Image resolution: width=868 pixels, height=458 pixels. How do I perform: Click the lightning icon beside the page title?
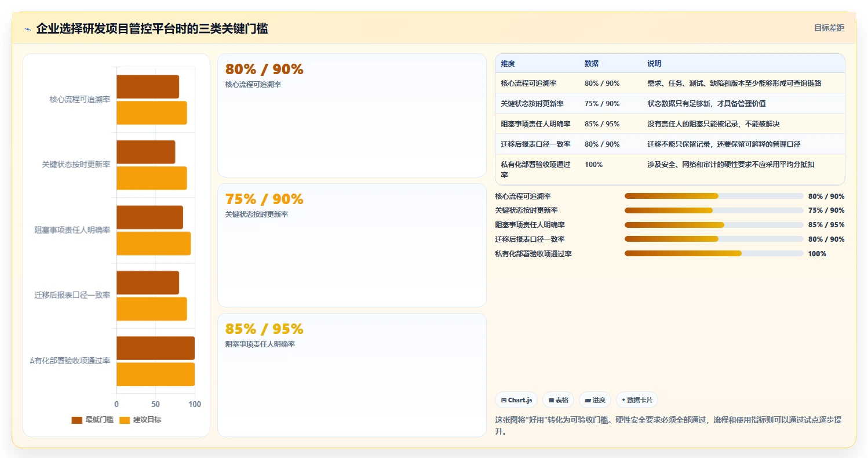(x=27, y=29)
